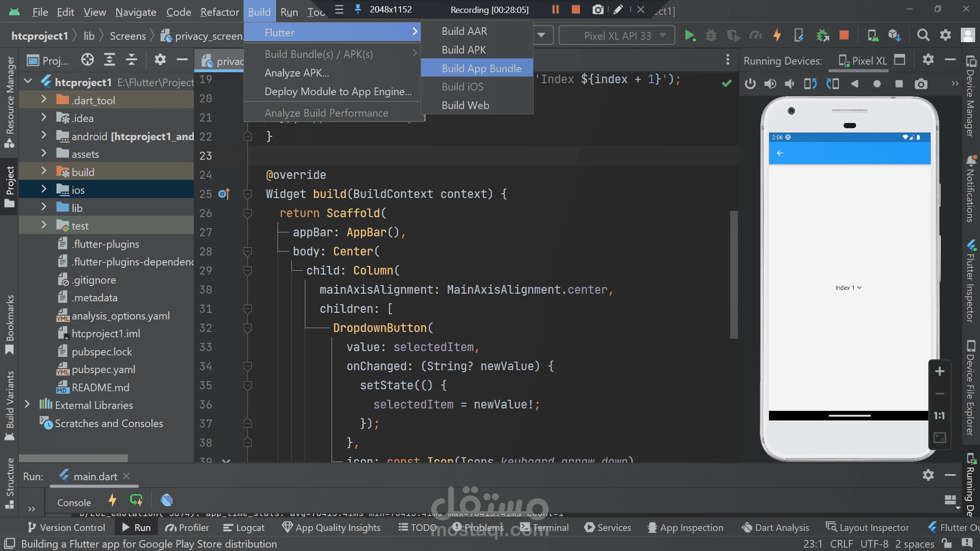Open Running Devices panel settings gear
980x551 pixels.
[x=928, y=60]
